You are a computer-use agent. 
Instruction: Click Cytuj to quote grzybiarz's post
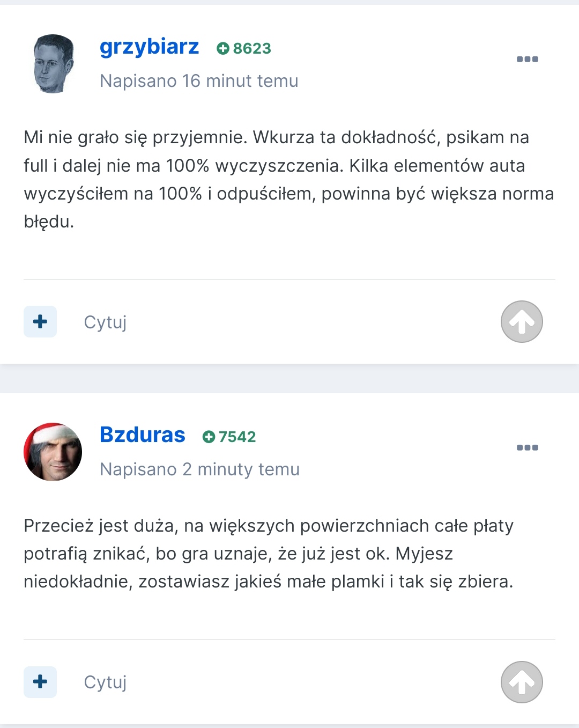pyautogui.click(x=105, y=322)
